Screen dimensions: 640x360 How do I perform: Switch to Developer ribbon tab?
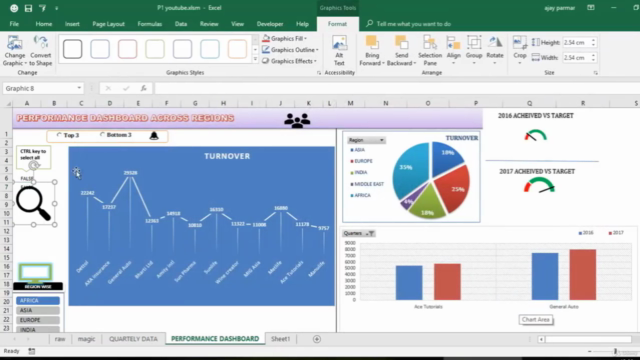click(x=270, y=24)
